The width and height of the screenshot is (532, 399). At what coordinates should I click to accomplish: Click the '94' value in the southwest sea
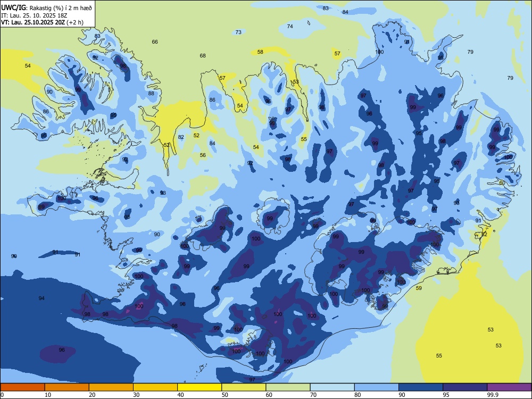pos(41,298)
